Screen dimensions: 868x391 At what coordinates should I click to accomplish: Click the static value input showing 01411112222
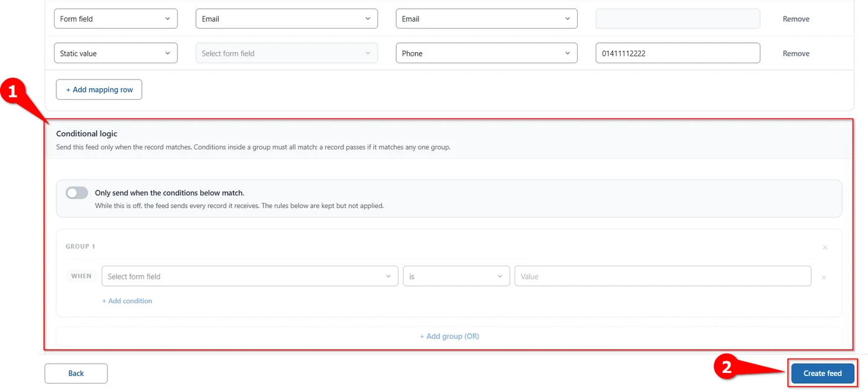point(678,53)
